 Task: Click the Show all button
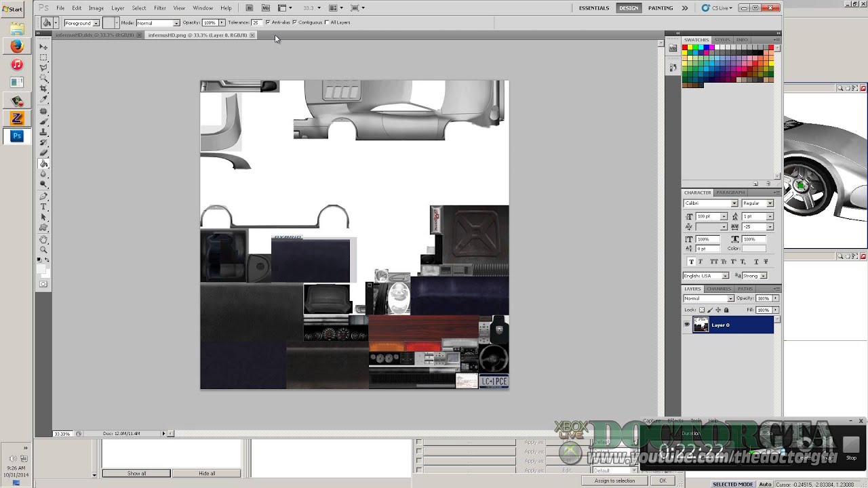pyautogui.click(x=136, y=473)
